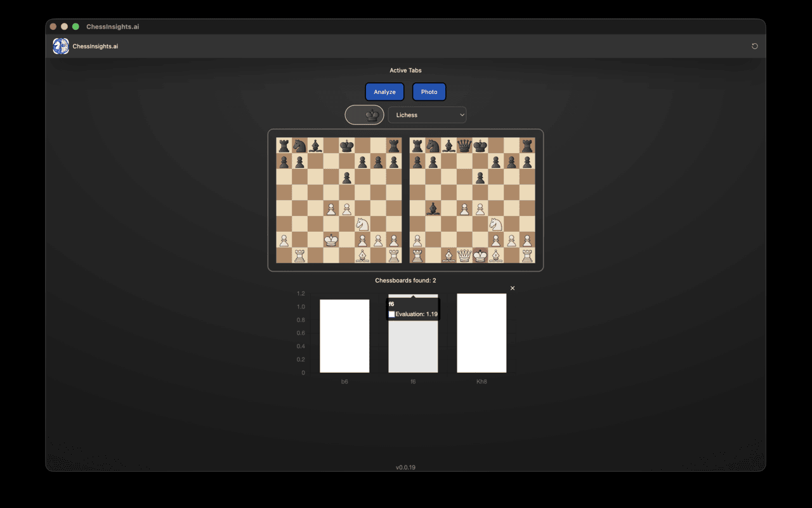Check the Evaluation legend checkbox in the tooltip
Viewport: 812px width, 508px height.
[x=391, y=314]
